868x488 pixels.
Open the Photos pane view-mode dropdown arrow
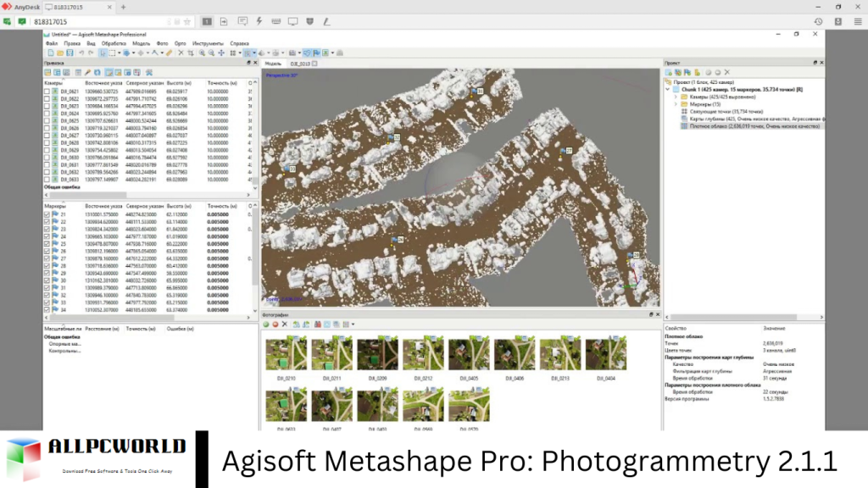point(353,324)
